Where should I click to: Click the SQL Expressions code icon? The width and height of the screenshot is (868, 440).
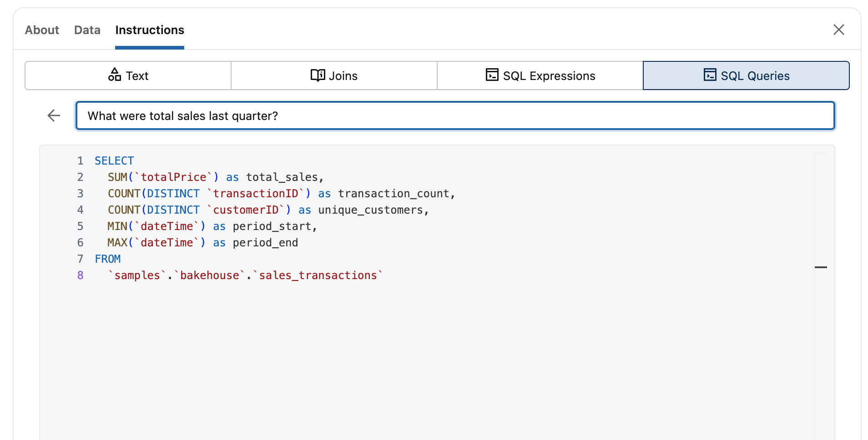pyautogui.click(x=492, y=75)
